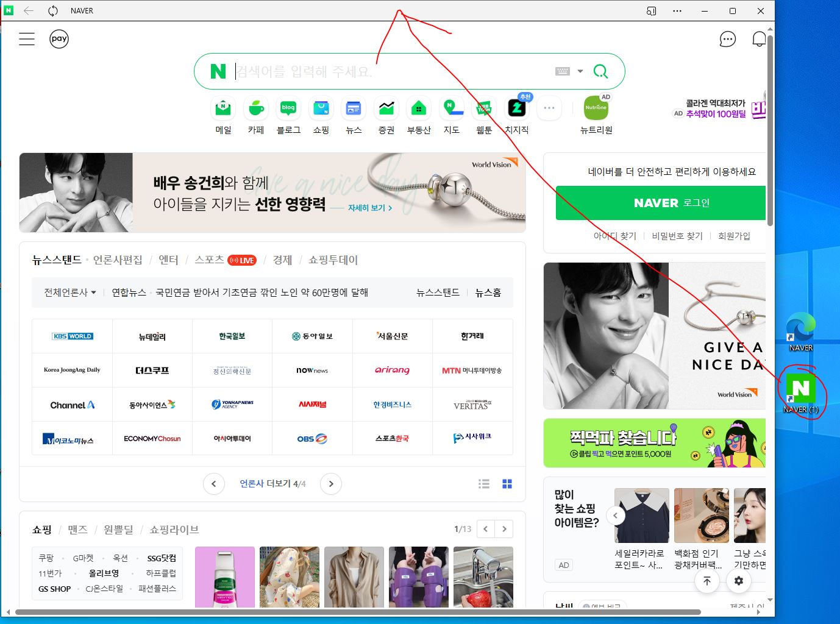The width and height of the screenshot is (840, 624).
Task: Open the page settings gear icon
Action: click(x=739, y=581)
